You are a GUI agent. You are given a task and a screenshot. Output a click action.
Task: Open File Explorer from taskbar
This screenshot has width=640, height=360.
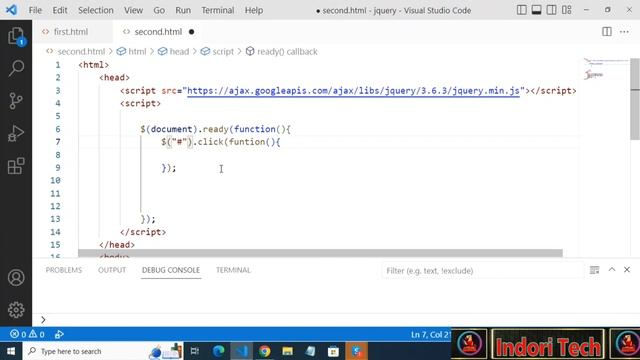click(x=287, y=351)
